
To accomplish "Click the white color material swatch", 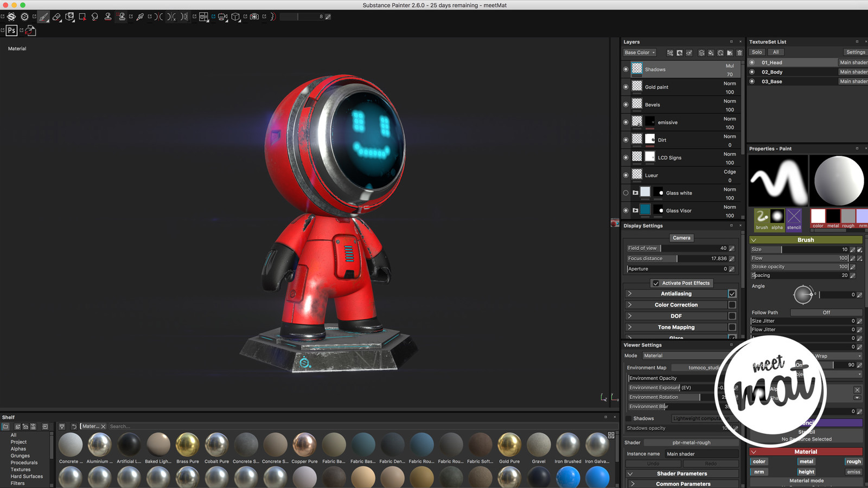I will pyautogui.click(x=818, y=216).
